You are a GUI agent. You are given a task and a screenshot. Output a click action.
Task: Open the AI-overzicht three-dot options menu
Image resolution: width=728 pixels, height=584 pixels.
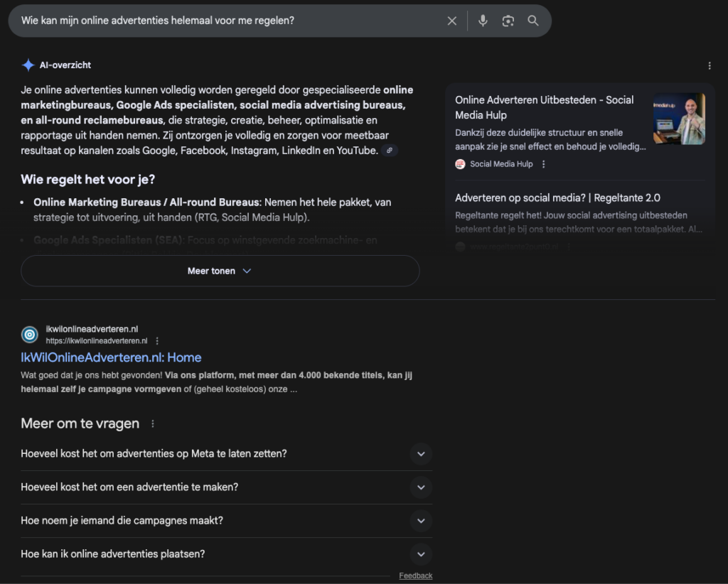[x=709, y=65]
